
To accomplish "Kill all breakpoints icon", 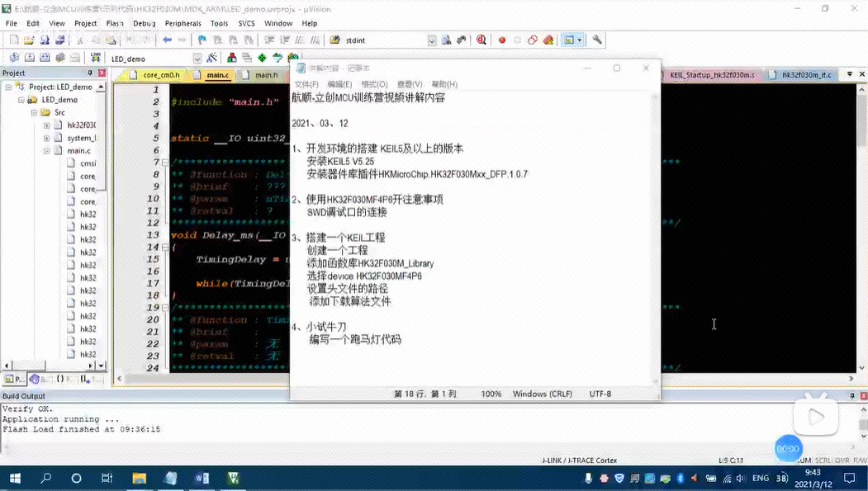I will pos(548,40).
